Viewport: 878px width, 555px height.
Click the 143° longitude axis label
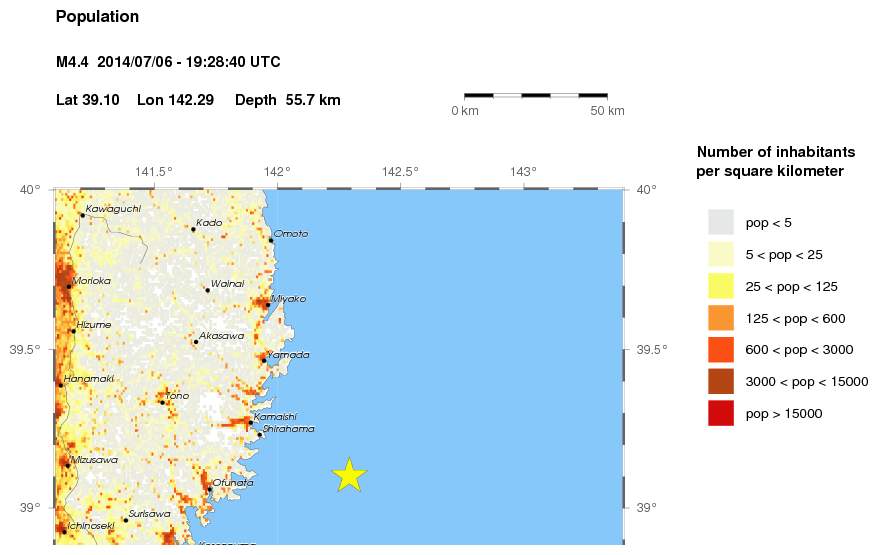(x=524, y=171)
